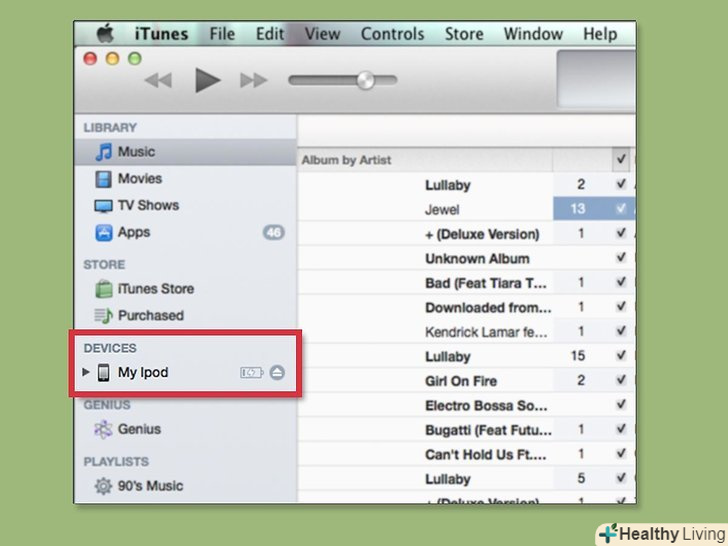This screenshot has width=728, height=546.
Task: Open Genius in the sidebar
Action: coord(186,429)
